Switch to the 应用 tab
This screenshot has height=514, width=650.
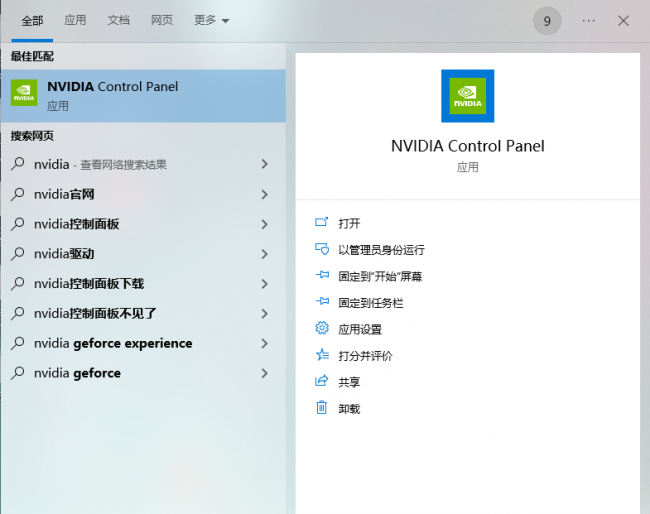75,20
